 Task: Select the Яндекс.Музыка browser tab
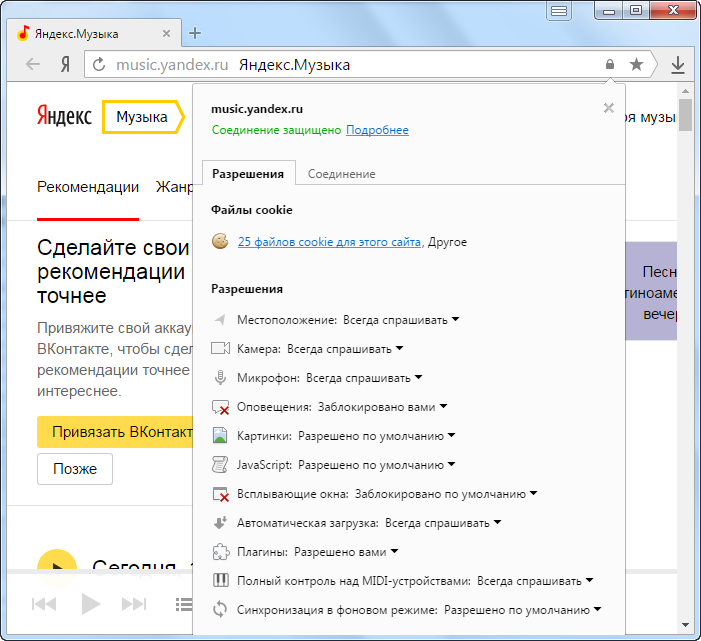pos(94,34)
